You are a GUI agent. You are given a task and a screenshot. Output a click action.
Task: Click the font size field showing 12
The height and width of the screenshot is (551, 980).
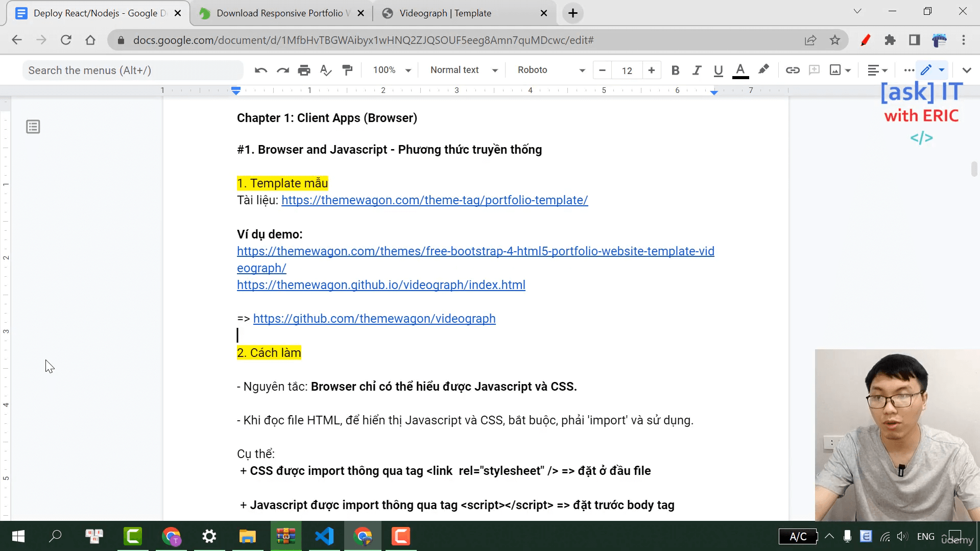[x=627, y=70]
